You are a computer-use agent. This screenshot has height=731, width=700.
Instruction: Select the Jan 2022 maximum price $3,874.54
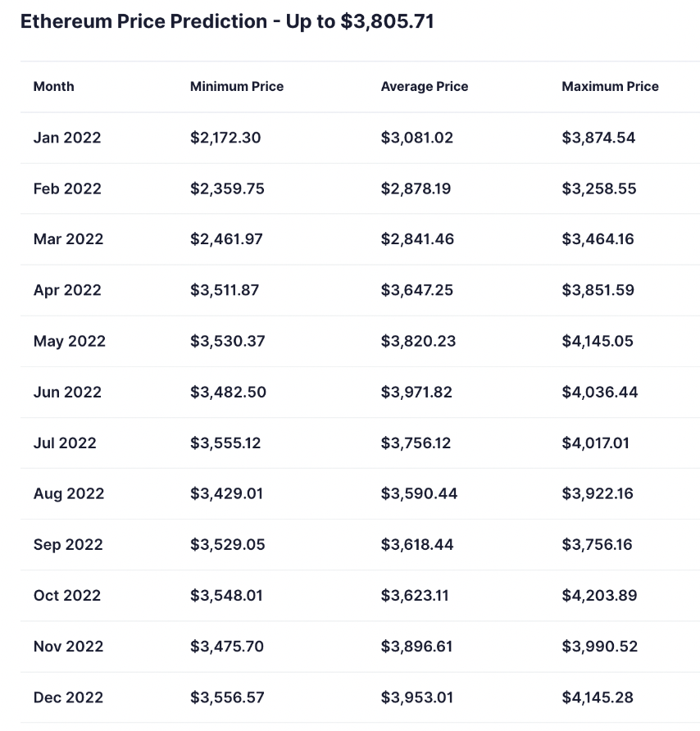pos(598,138)
